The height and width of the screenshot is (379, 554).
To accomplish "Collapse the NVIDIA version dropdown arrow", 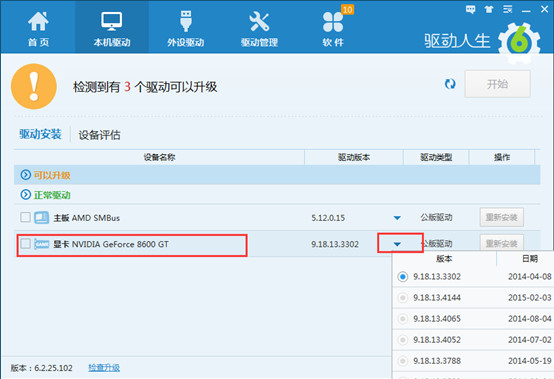I will tap(397, 244).
